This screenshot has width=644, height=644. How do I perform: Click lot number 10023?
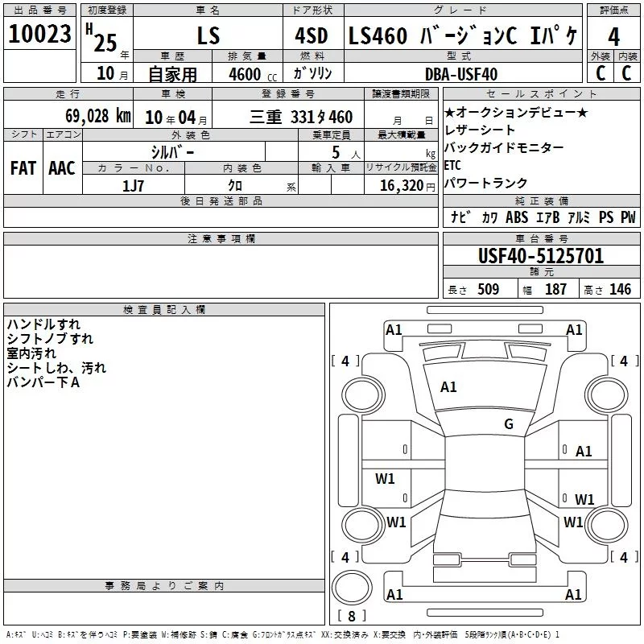39,34
